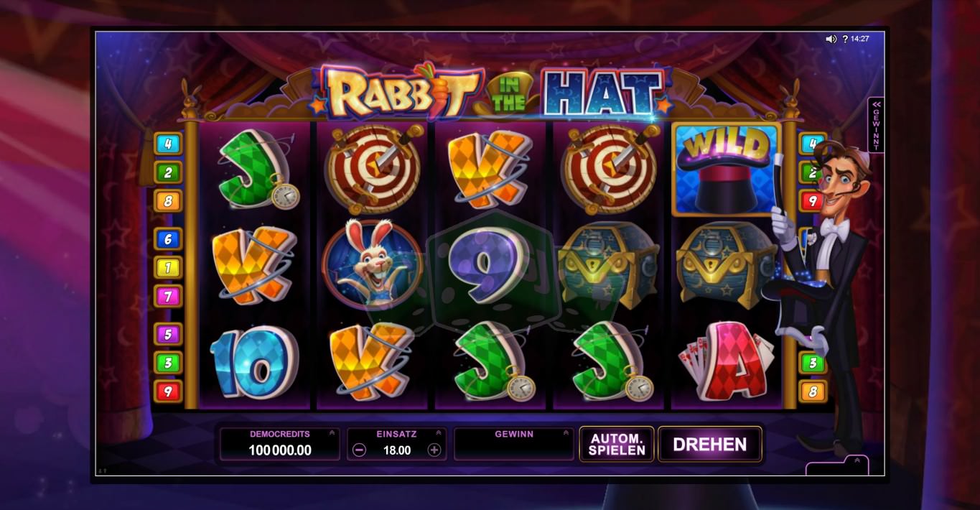This screenshot has width=980, height=510.
Task: Click the blue 10 symbol
Action: tap(253, 363)
